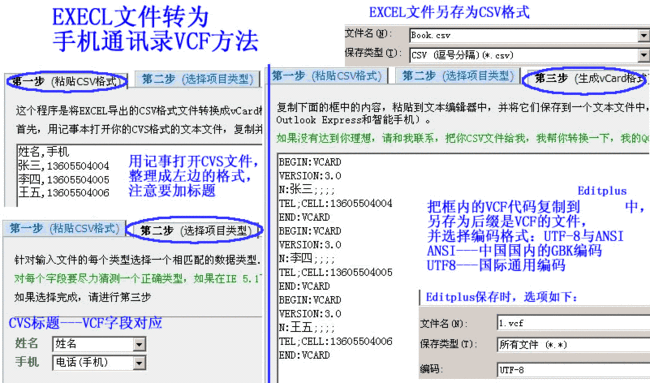
Task: Click the vCard line N:王五;;;;
Action: [307, 327]
